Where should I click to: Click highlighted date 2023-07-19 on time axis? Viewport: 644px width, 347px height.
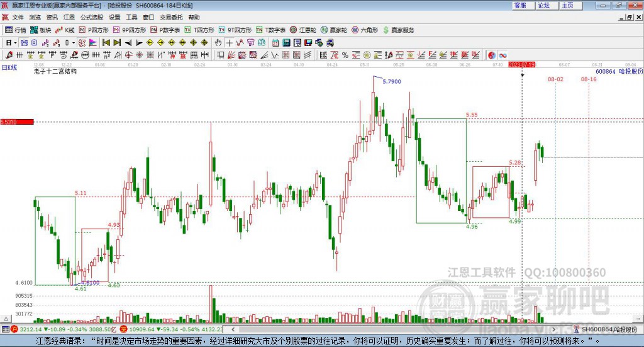pyautogui.click(x=521, y=65)
